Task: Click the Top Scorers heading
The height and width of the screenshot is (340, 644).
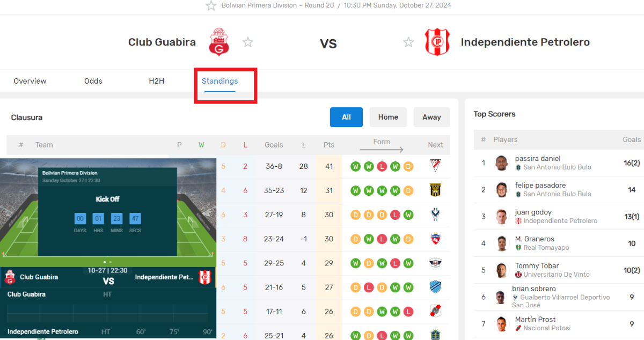Action: tap(494, 114)
